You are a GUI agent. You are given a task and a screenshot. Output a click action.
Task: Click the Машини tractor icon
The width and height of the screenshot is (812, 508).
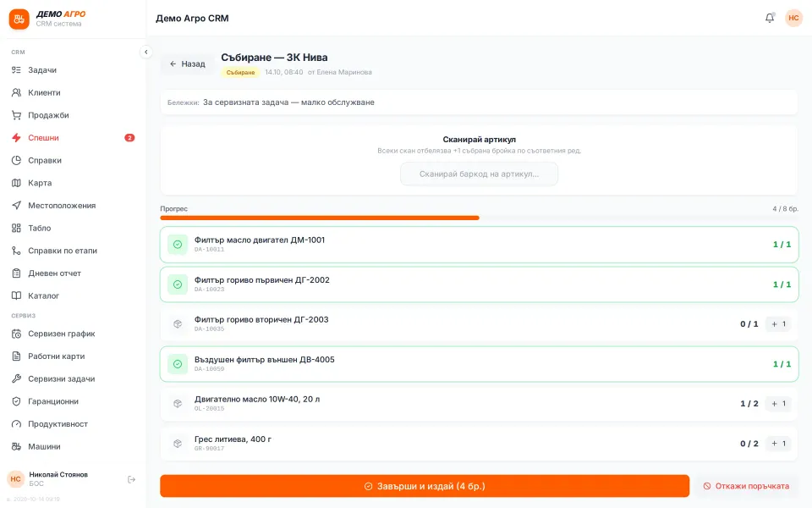pyautogui.click(x=17, y=446)
